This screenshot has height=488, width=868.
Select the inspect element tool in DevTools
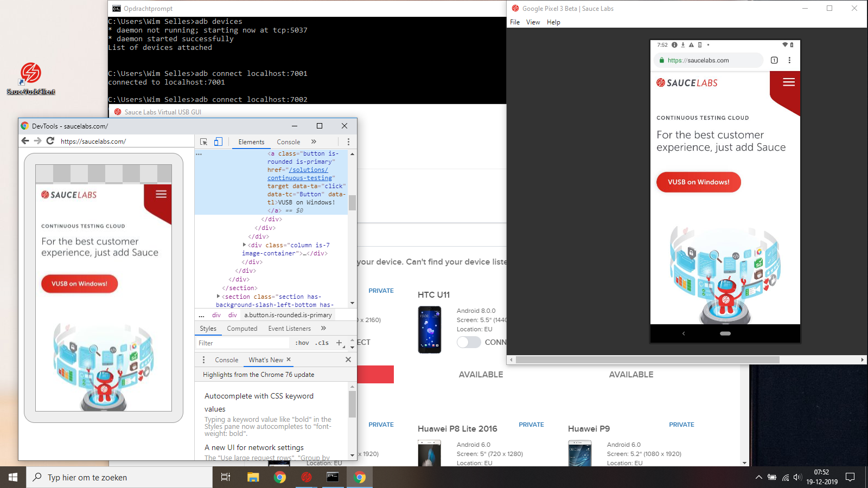pos(205,142)
